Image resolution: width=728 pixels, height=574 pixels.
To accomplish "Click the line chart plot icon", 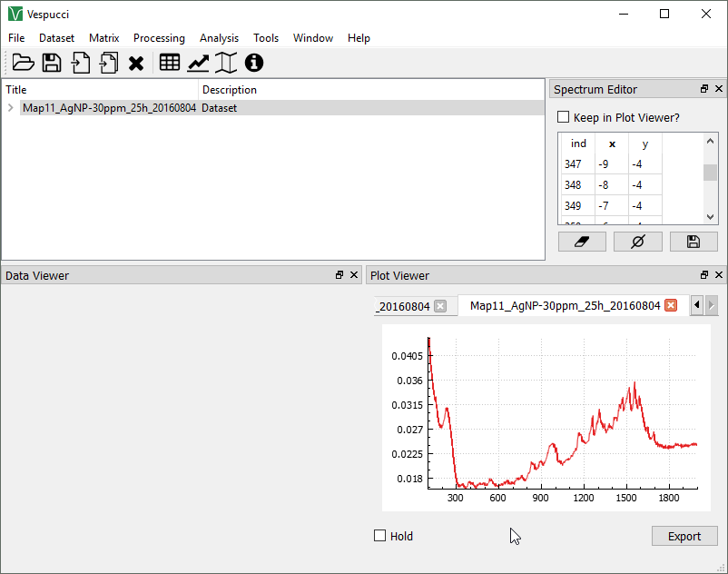I will point(198,63).
